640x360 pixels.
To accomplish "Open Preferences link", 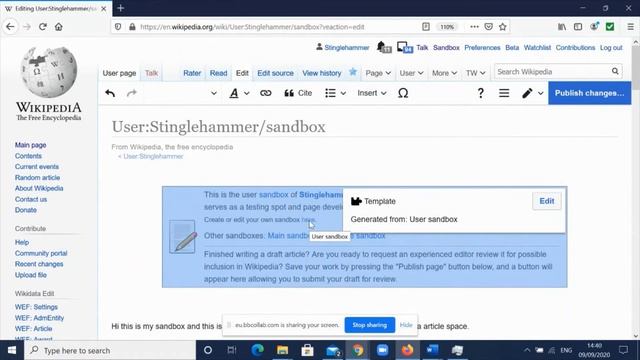I will [482, 48].
